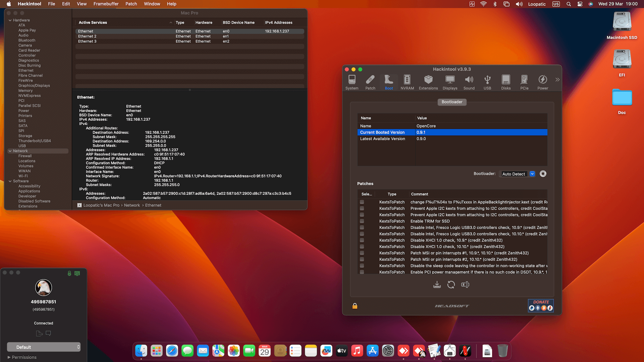Open the Sound section of Hackintool

[x=469, y=81]
